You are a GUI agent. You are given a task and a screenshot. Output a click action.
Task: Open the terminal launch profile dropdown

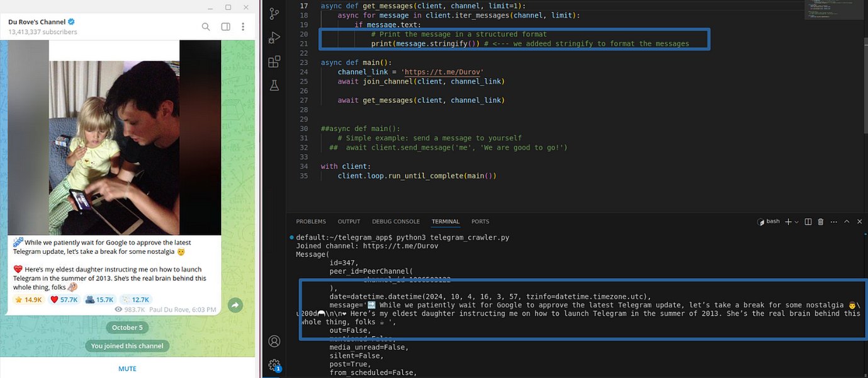point(796,222)
